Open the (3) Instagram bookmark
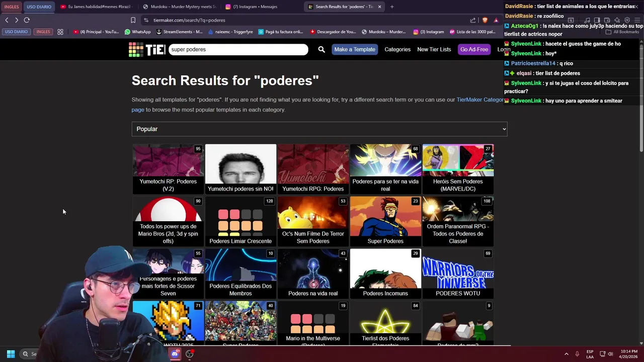The image size is (644, 362). point(428,32)
